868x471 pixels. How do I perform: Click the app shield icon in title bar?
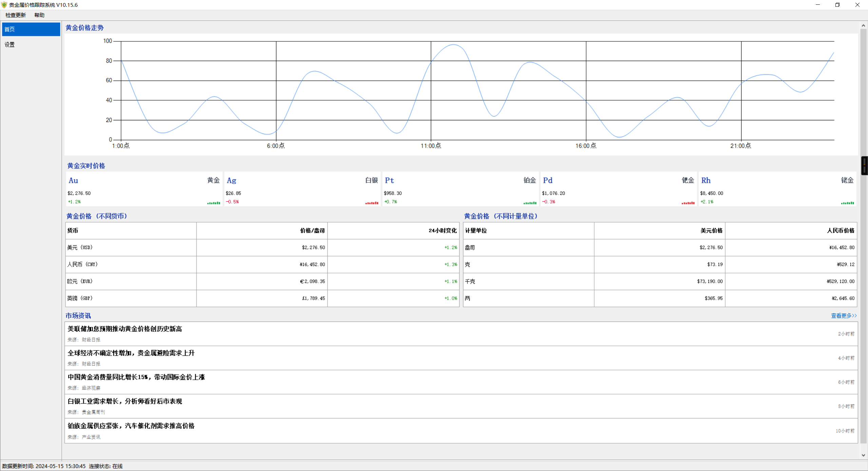coord(4,5)
